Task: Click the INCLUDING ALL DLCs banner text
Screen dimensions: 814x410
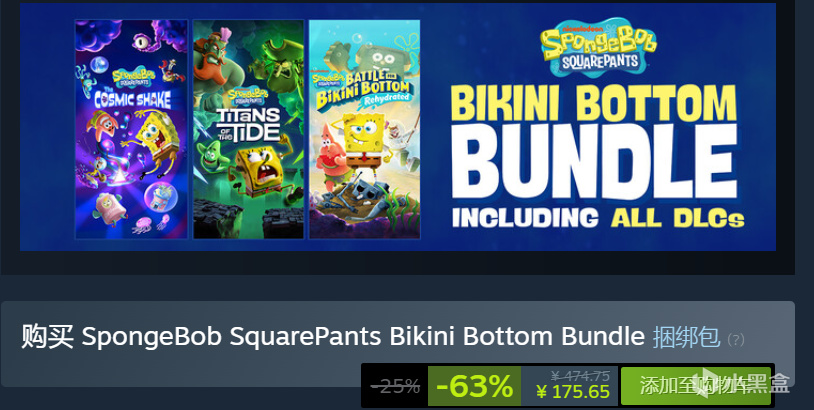Action: [598, 217]
